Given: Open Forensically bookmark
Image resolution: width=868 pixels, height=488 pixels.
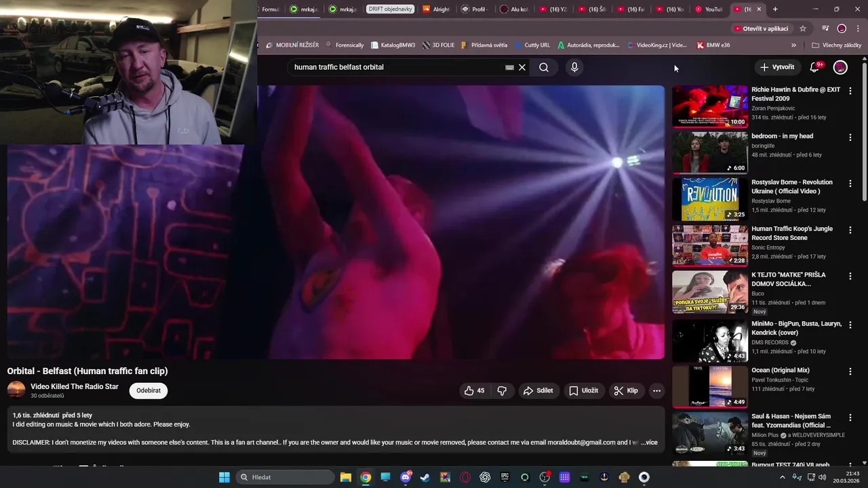Looking at the screenshot, I should pos(344,45).
